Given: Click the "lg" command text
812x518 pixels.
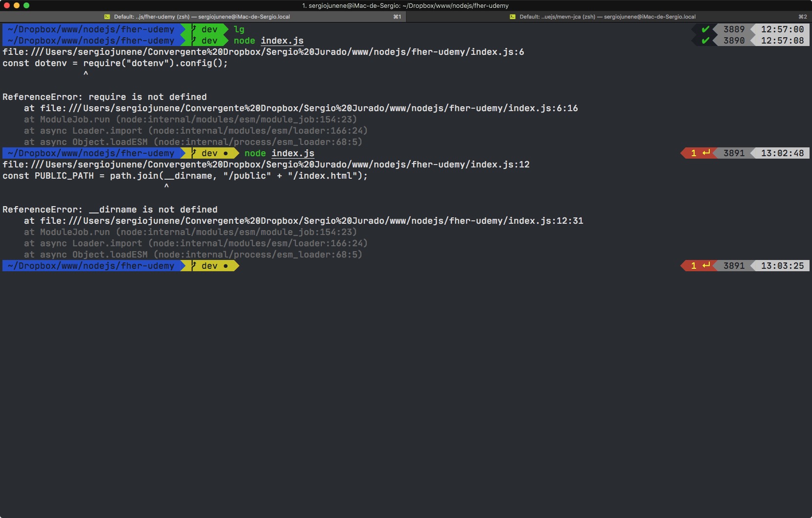Looking at the screenshot, I should [x=239, y=29].
